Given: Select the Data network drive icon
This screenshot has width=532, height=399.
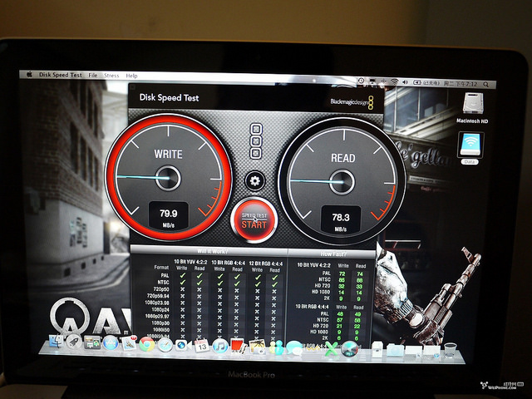Looking at the screenshot, I should [x=470, y=149].
